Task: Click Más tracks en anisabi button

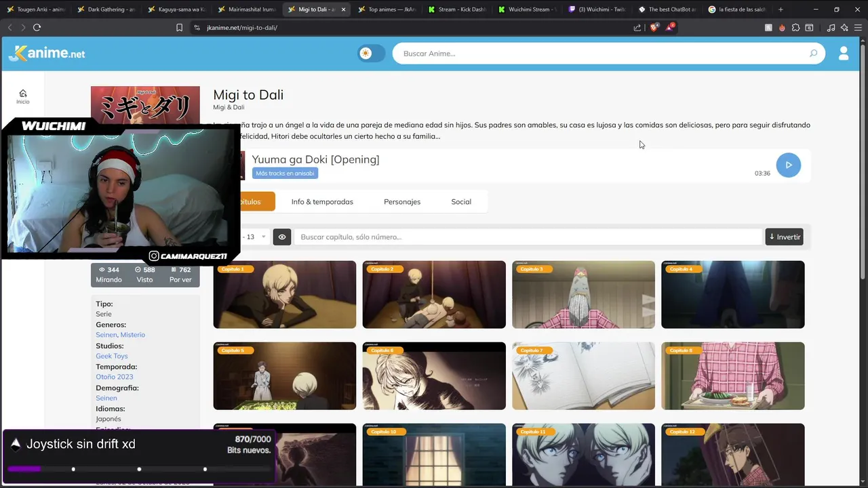Action: tap(285, 173)
